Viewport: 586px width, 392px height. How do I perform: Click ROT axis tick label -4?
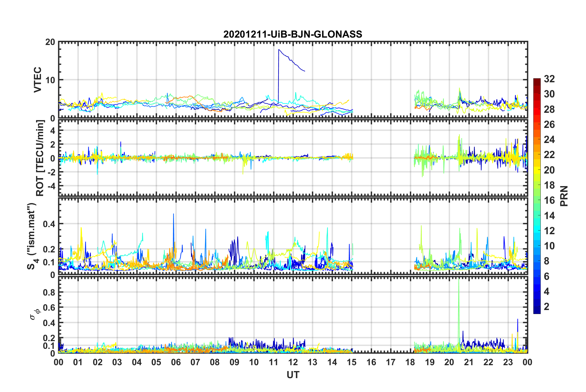[x=51, y=186]
